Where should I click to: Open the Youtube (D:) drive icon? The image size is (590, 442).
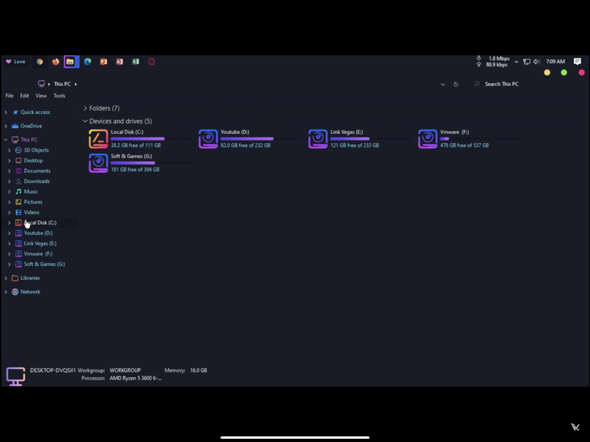pyautogui.click(x=208, y=139)
